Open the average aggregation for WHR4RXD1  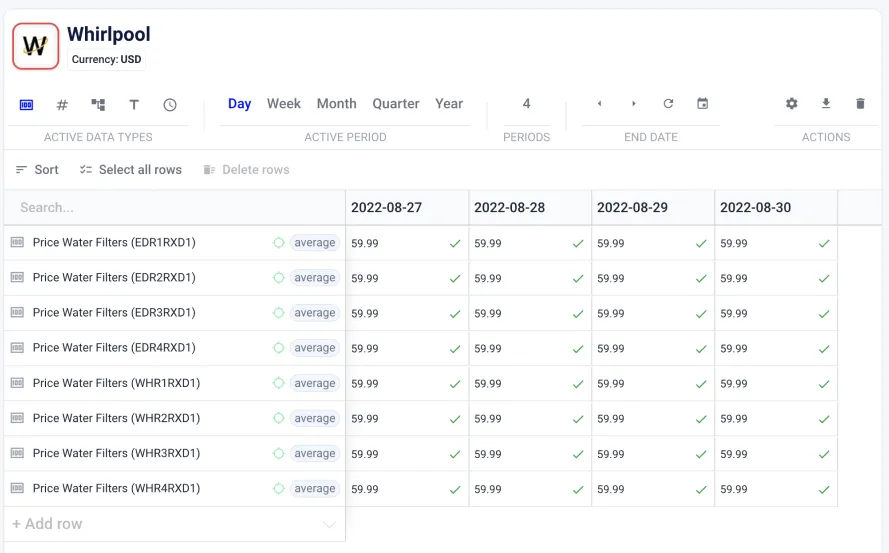point(315,489)
